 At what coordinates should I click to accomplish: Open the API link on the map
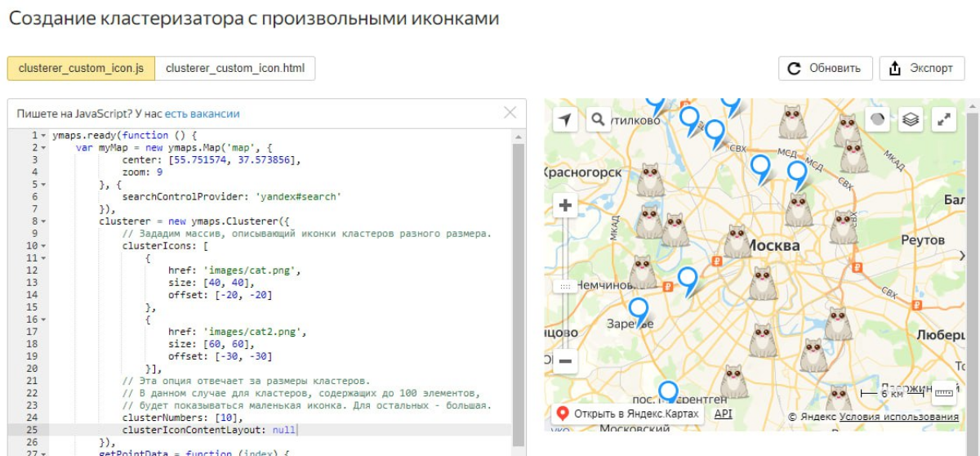coord(724,414)
